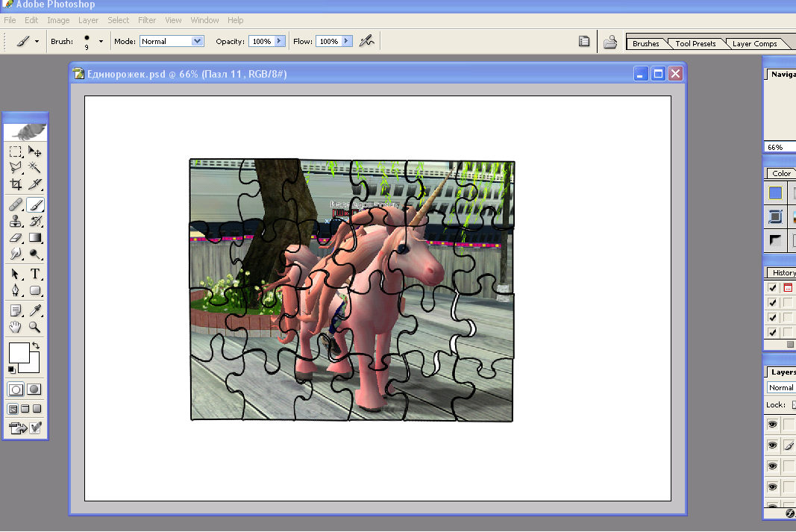The image size is (796, 532).
Task: Select the Magic Wand tool
Action: pyautogui.click(x=35, y=167)
